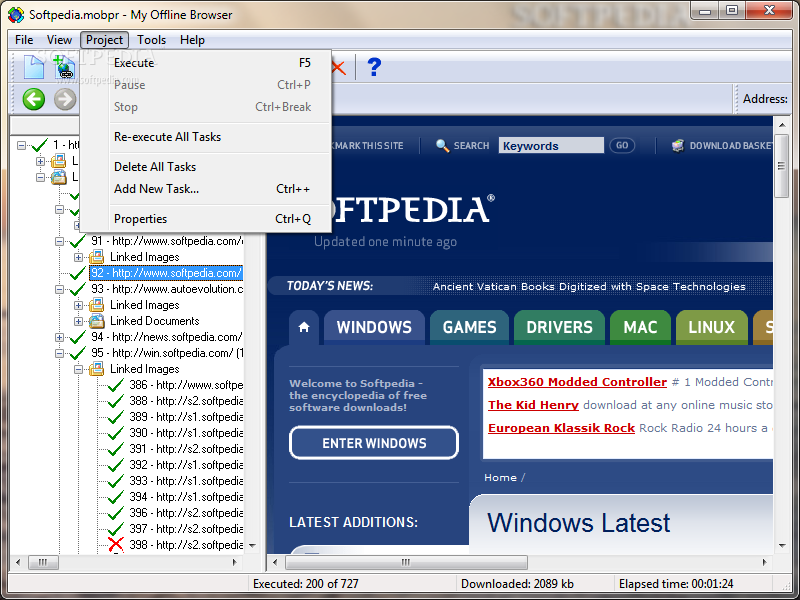
Task: Collapse the root task 1 tree node
Action: tap(21, 145)
